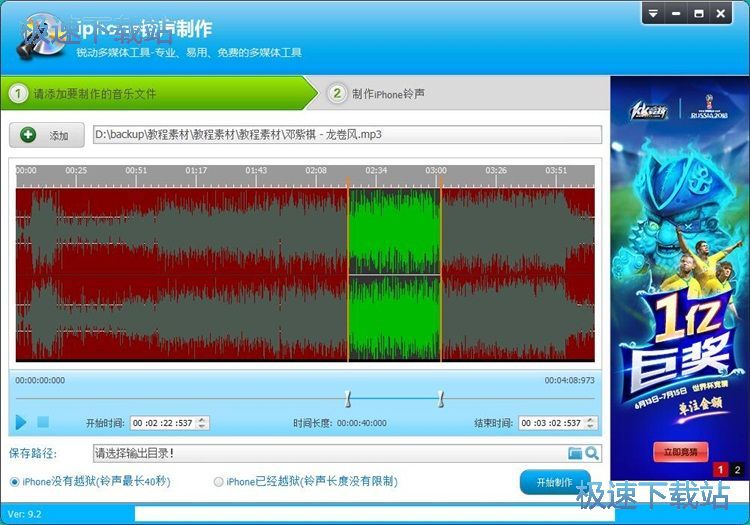Increase the start time with up arrow
The width and height of the screenshot is (750, 525).
tap(202, 420)
